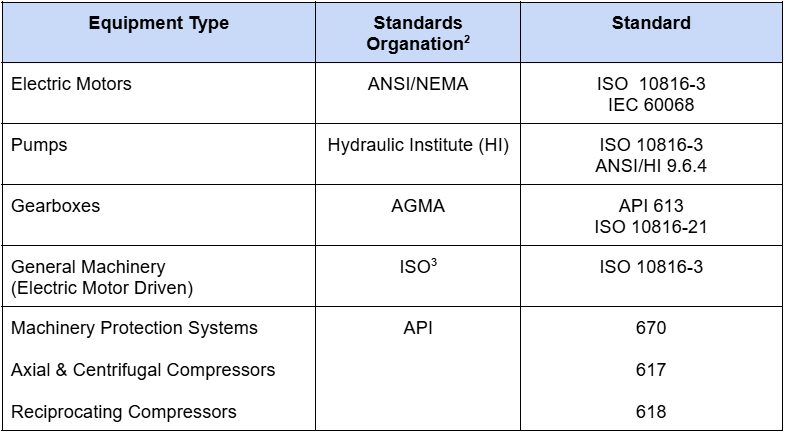Select the Electric Motors cell
The height and width of the screenshot is (432, 785).
click(x=71, y=85)
